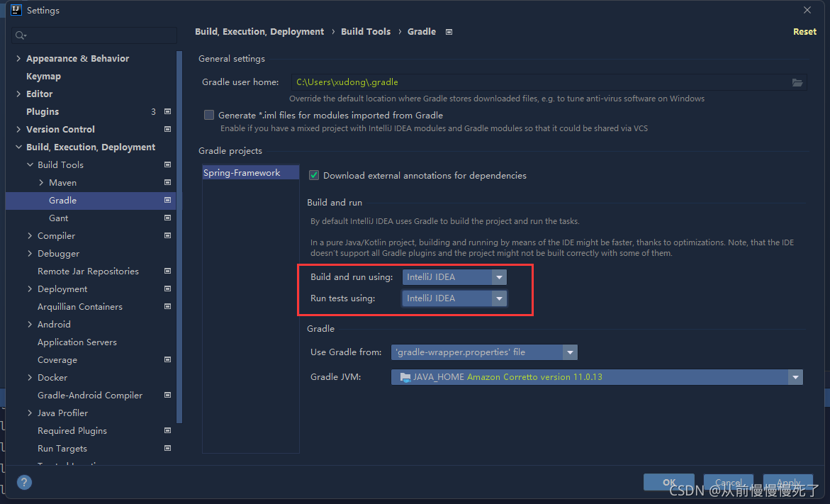Expand the Version Control section
The width and height of the screenshot is (830, 504).
(18, 129)
